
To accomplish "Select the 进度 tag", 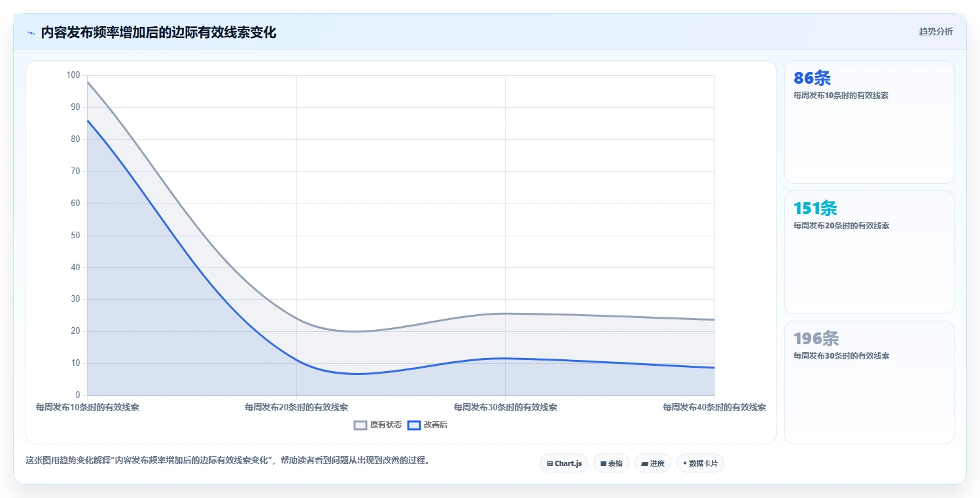I will (x=653, y=463).
